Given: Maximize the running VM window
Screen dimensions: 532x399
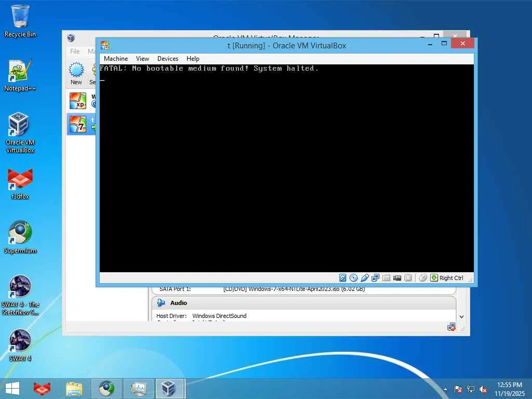Looking at the screenshot, I should pyautogui.click(x=444, y=44).
